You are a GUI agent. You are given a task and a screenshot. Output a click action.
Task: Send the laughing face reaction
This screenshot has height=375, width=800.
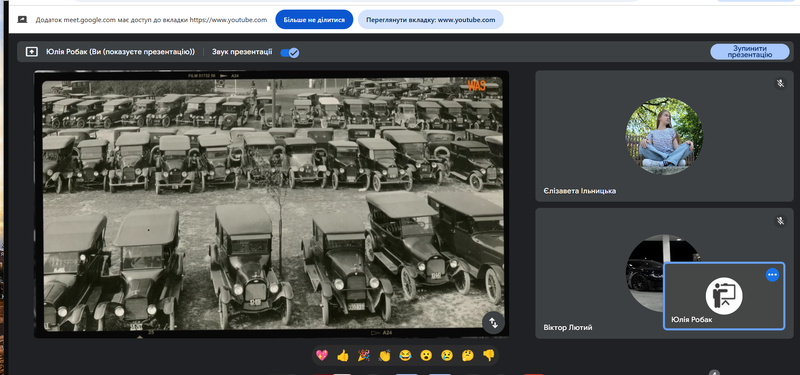click(x=405, y=356)
